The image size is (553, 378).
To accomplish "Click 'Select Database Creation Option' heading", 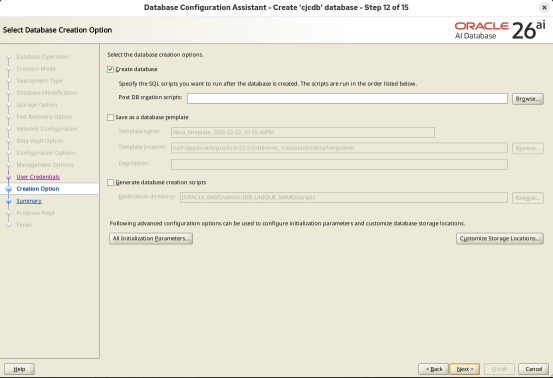I will pyautogui.click(x=57, y=30).
